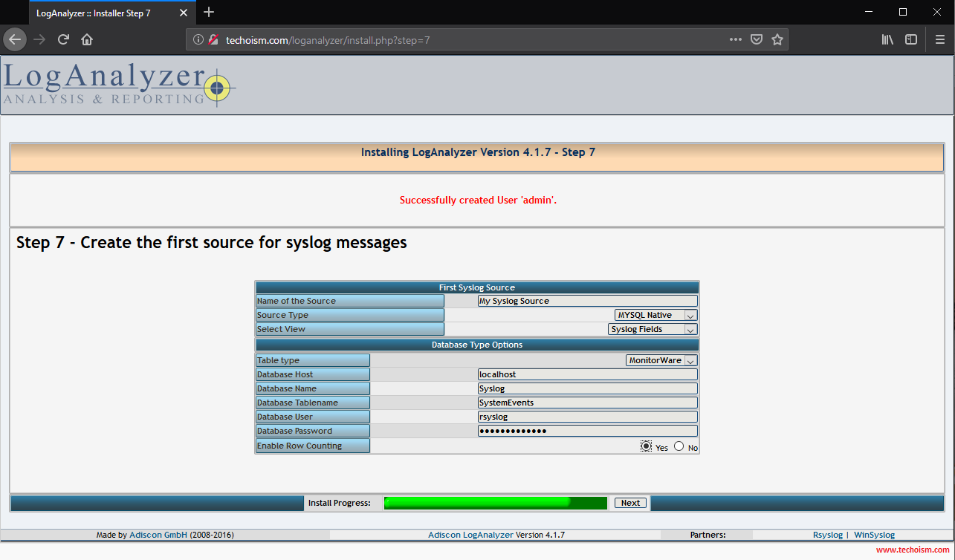Open the Library bookmarks icon
Screen dimensions: 955x560
point(887,40)
